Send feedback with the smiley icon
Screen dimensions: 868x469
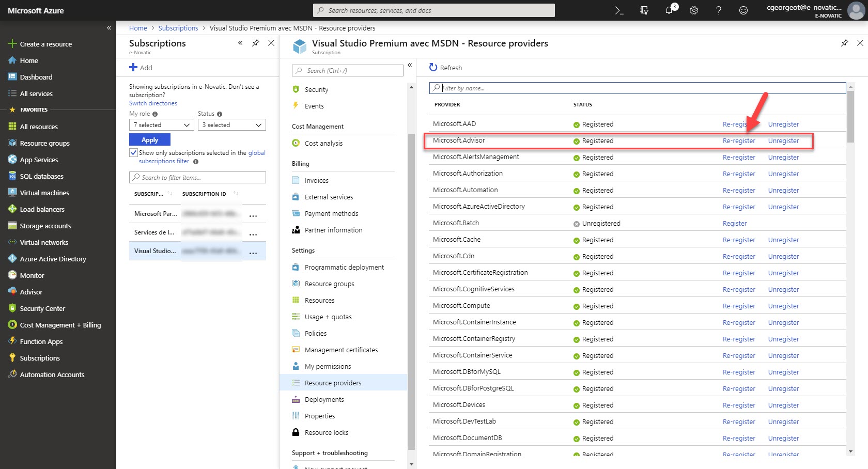pos(743,10)
